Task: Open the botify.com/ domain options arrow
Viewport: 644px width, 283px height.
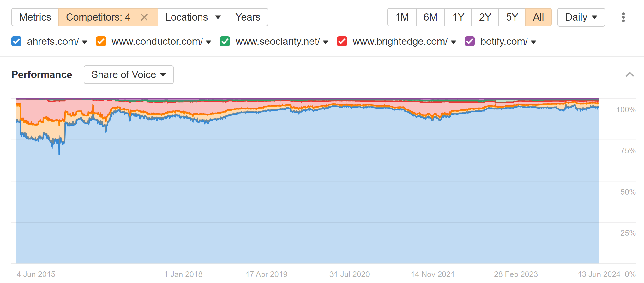Action: tap(533, 42)
